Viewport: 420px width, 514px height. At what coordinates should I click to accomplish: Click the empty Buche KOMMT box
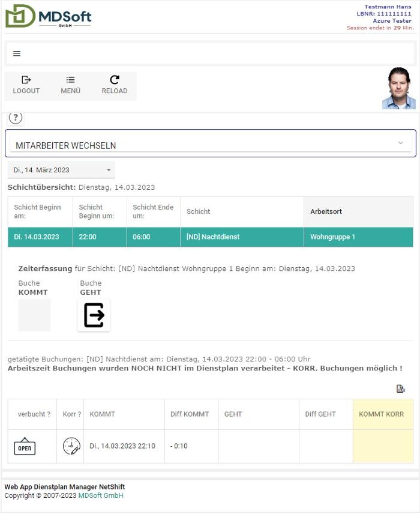[34, 315]
